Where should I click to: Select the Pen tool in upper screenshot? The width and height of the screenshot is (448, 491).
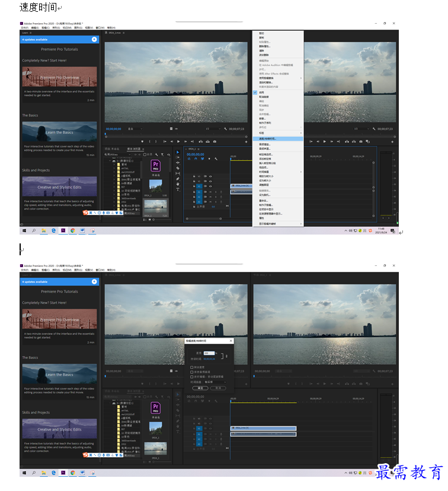(178, 178)
